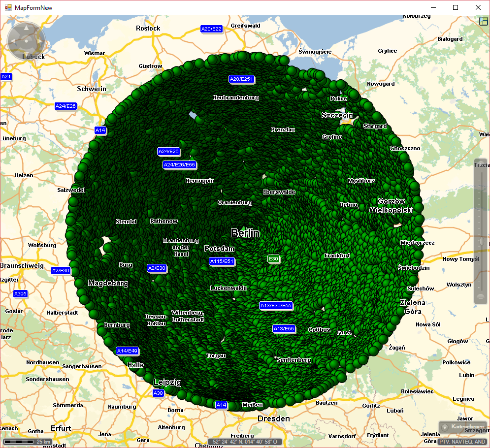The height and width of the screenshot is (448, 490).
Task: Open the overview map icon in top-right corner
Action: (x=484, y=21)
